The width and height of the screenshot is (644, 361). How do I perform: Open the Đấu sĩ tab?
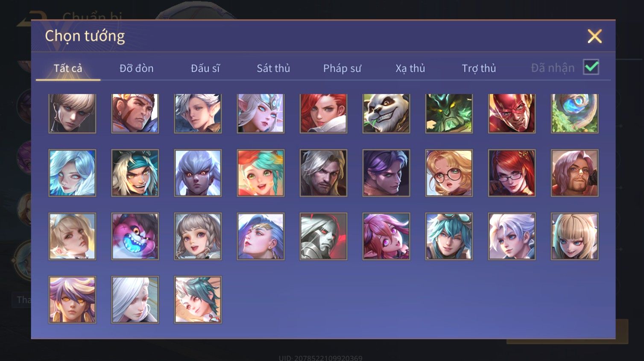(x=205, y=68)
